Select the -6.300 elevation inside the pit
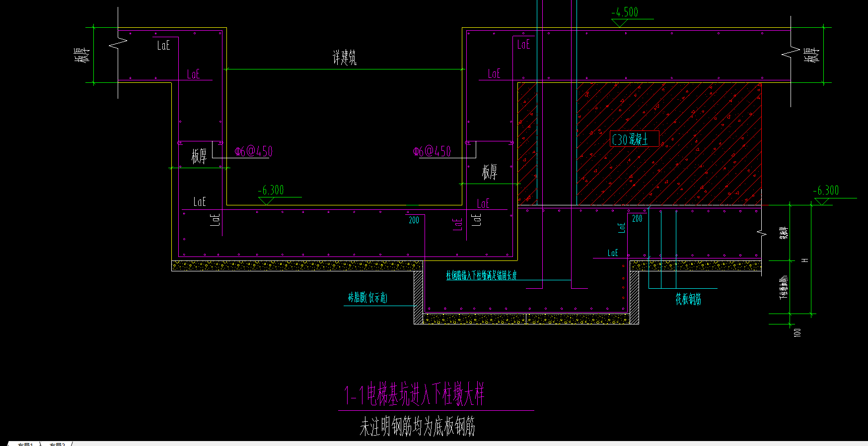This screenshot has height=446, width=868. click(271, 190)
